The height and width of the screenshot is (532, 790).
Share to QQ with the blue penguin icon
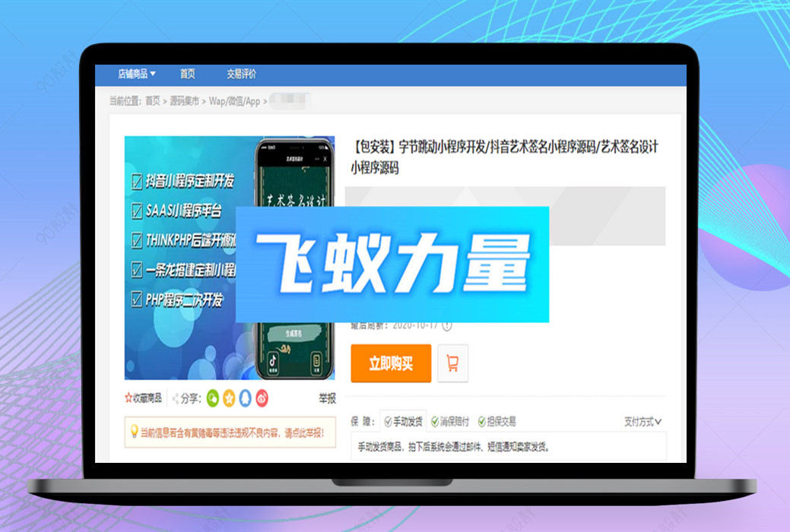pos(245,397)
